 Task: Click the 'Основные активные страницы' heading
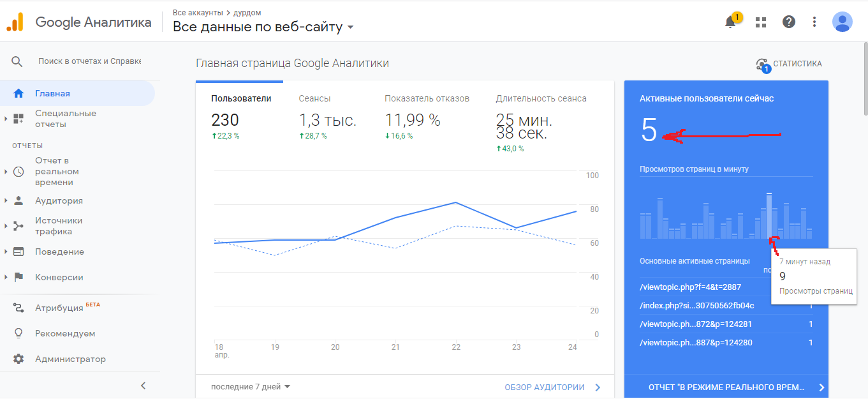click(x=695, y=261)
